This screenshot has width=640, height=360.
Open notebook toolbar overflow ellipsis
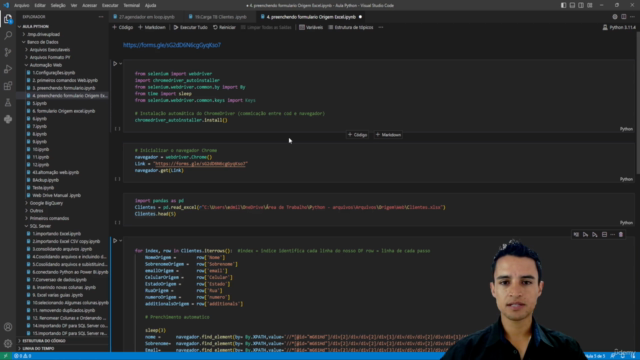pos(381,27)
